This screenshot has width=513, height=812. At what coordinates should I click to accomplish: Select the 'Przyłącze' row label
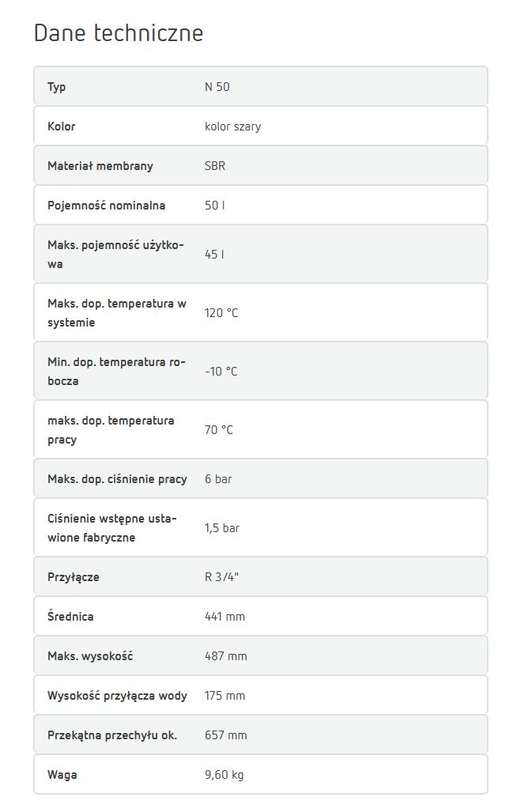tap(73, 577)
